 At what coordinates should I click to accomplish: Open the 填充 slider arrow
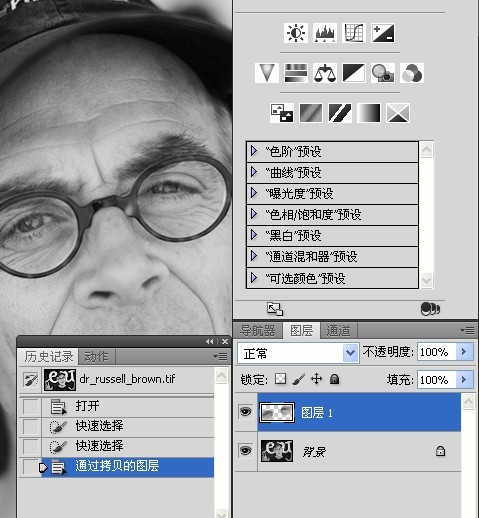click(464, 379)
